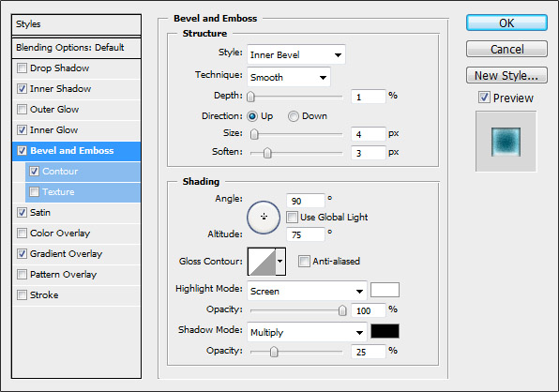The image size is (559, 392).
Task: Click the Altitude value field
Action: click(305, 234)
